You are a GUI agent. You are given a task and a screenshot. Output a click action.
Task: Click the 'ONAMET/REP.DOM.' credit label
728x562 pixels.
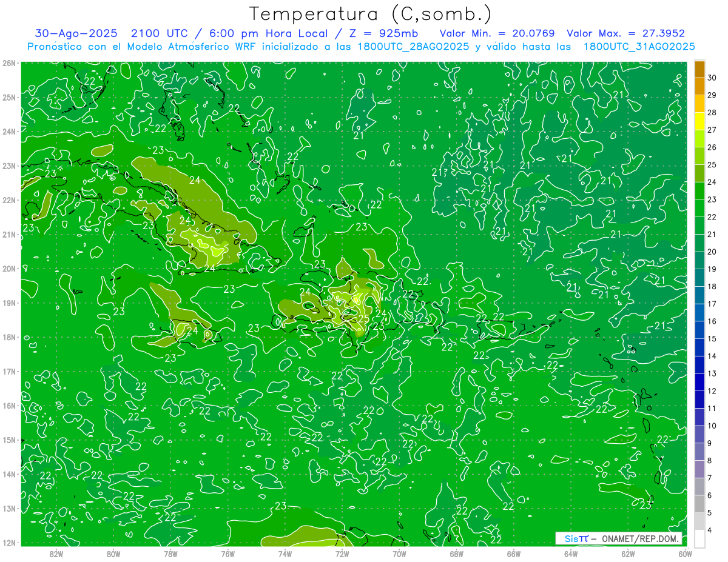pyautogui.click(x=640, y=538)
